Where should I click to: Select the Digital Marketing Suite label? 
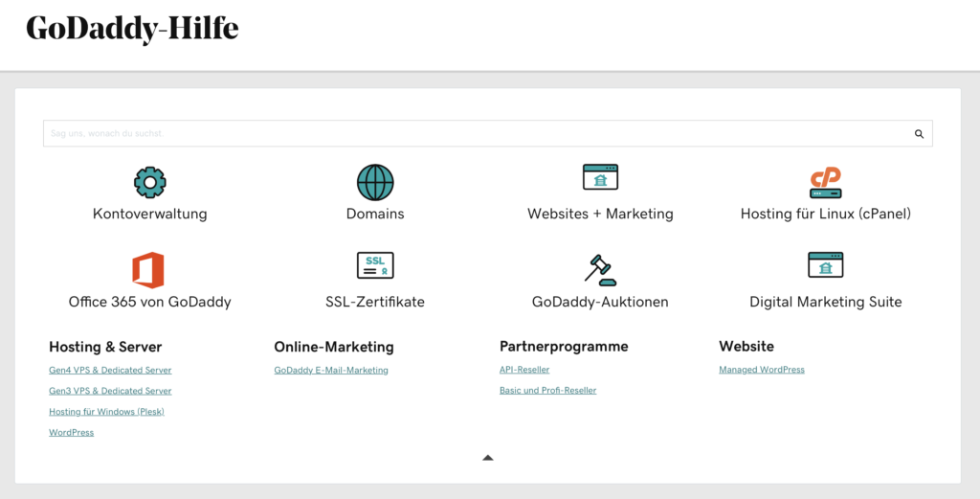826,302
